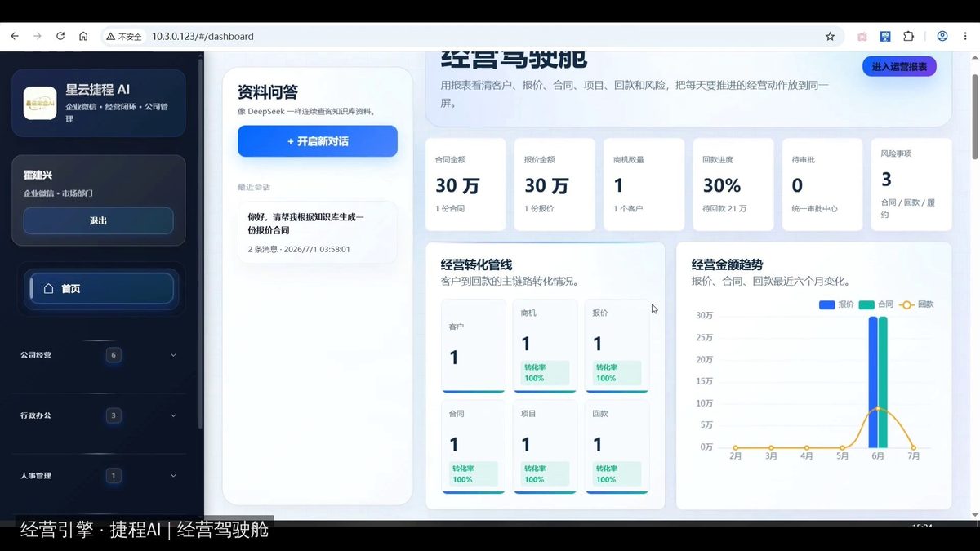Click the 退出 logout button
980x551 pixels.
click(x=99, y=220)
